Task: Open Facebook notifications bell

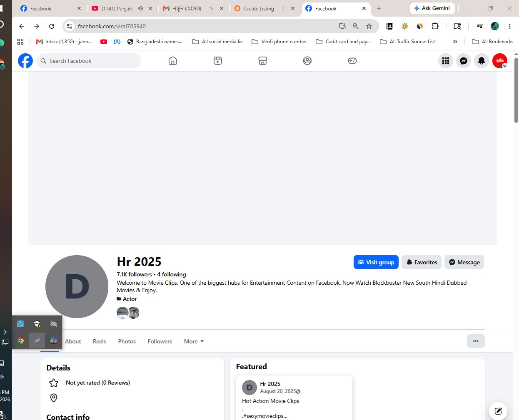Action: pyautogui.click(x=482, y=61)
